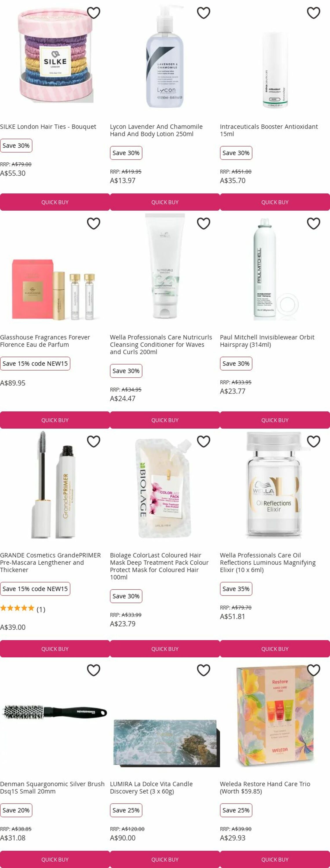Image resolution: width=330 pixels, height=868 pixels.
Task: Click Save 15% code NEW15 badge on GrandePRIMER
Action: tap(35, 589)
